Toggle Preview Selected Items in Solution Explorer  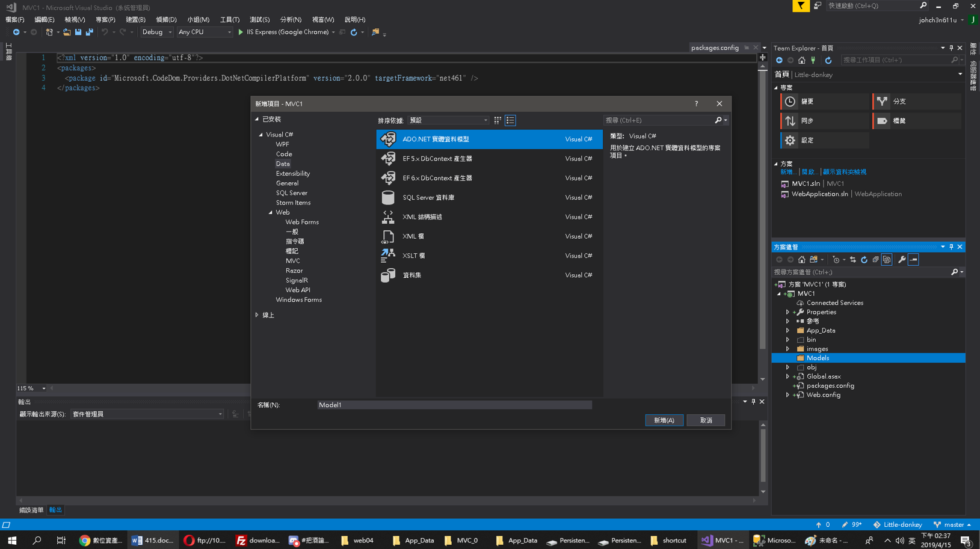913,260
